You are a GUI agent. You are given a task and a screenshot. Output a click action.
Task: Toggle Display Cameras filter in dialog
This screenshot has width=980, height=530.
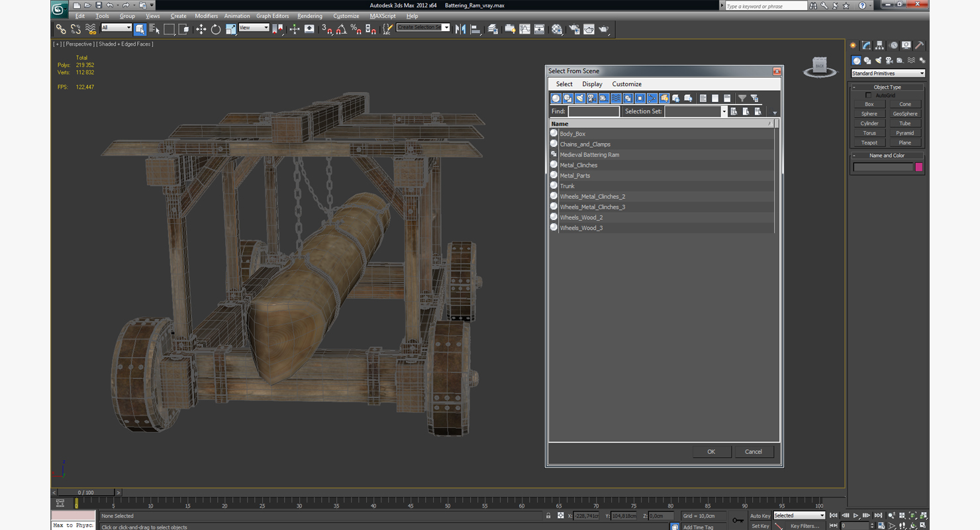coord(592,98)
